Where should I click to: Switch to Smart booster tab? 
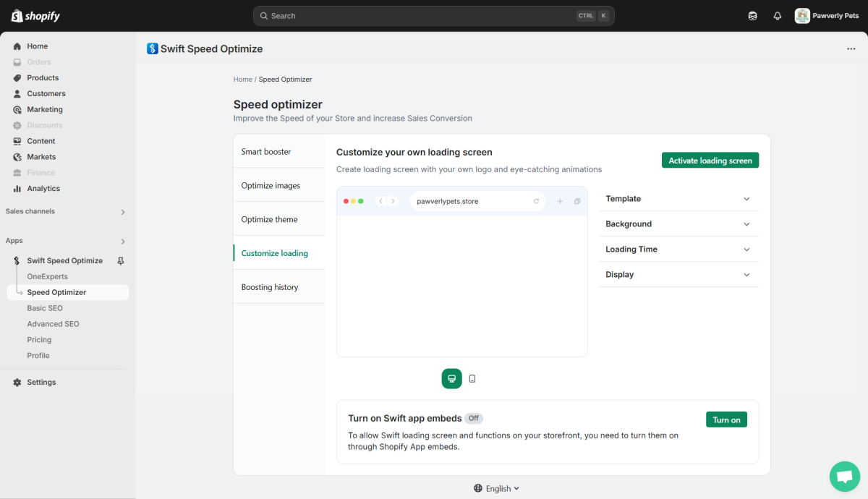pyautogui.click(x=279, y=152)
